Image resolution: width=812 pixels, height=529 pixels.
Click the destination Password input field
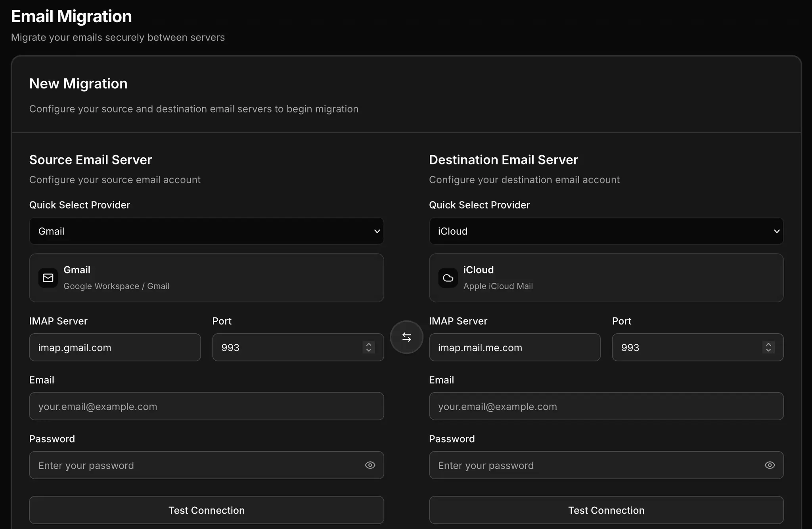tap(606, 465)
